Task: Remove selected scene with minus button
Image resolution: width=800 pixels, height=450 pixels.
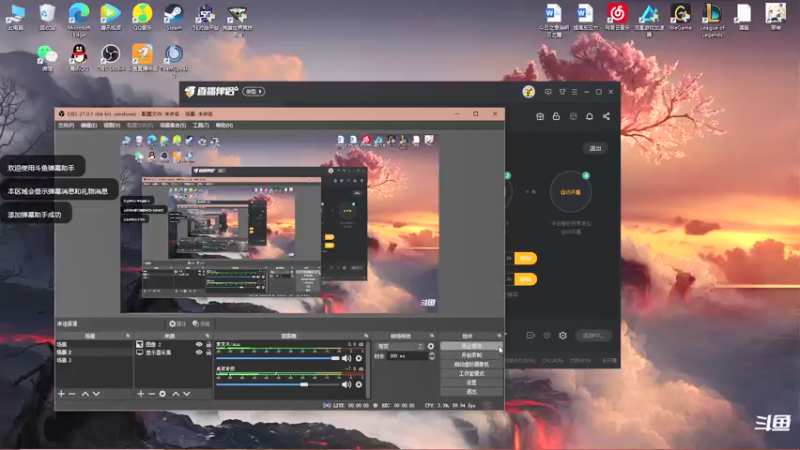Action: pos(72,394)
